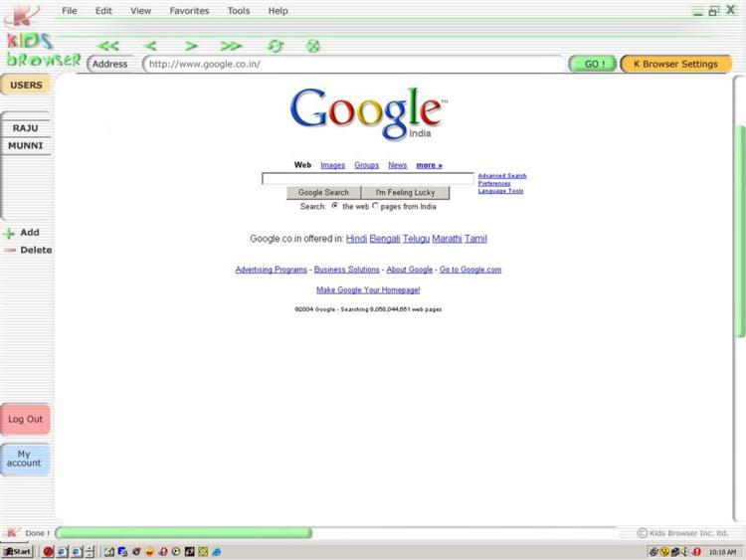Delete a user with the red minus
The width and height of the screenshot is (746, 560).
10,251
